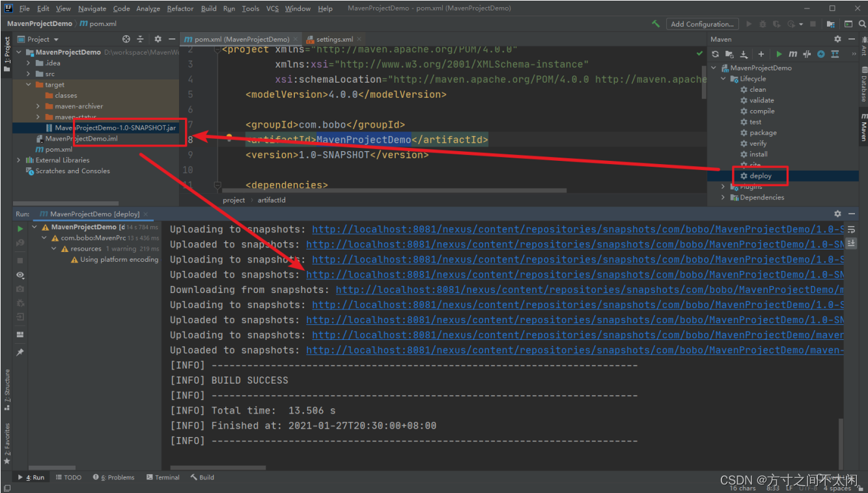868x493 pixels.
Task: Pin the Run tab with pin icon
Action: [x=20, y=352]
